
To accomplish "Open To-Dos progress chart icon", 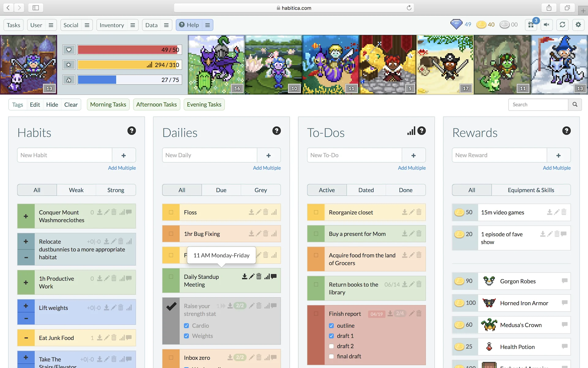I will 411,131.
